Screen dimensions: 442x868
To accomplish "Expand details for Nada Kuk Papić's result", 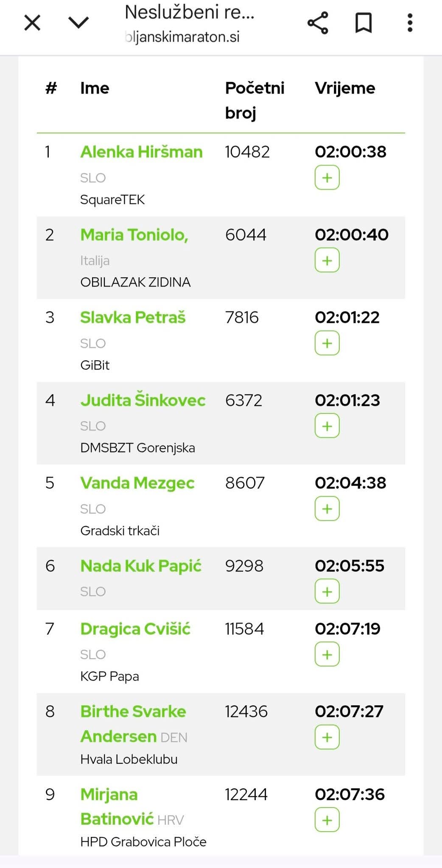I will [327, 591].
